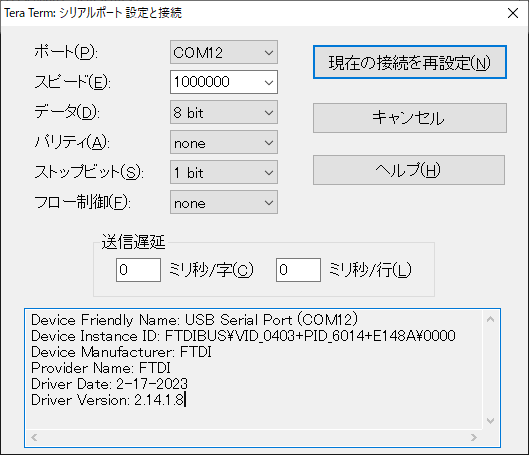Click inside the 1000000 speed text field
The width and height of the screenshot is (529, 455).
point(216,82)
